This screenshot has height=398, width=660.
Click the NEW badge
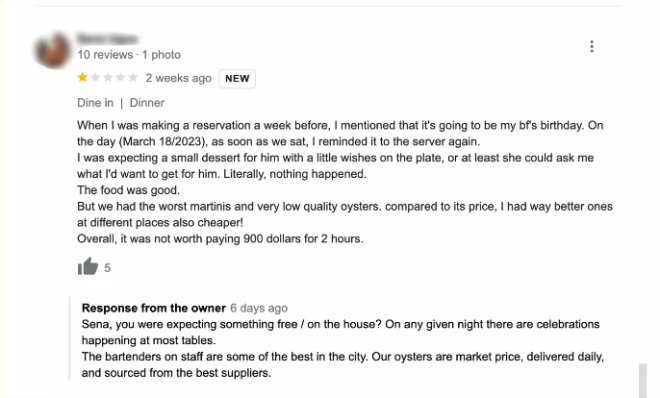237,79
